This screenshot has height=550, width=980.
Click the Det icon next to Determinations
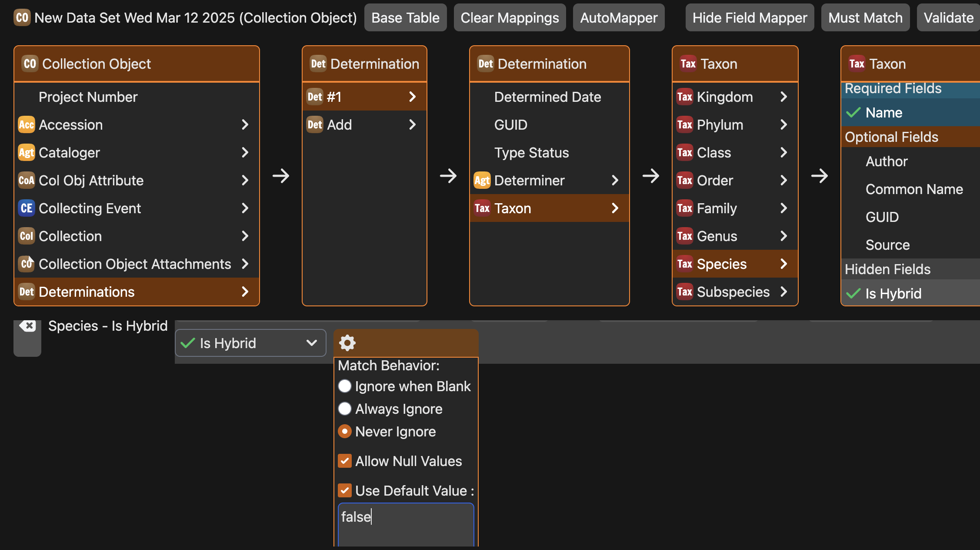coord(27,292)
